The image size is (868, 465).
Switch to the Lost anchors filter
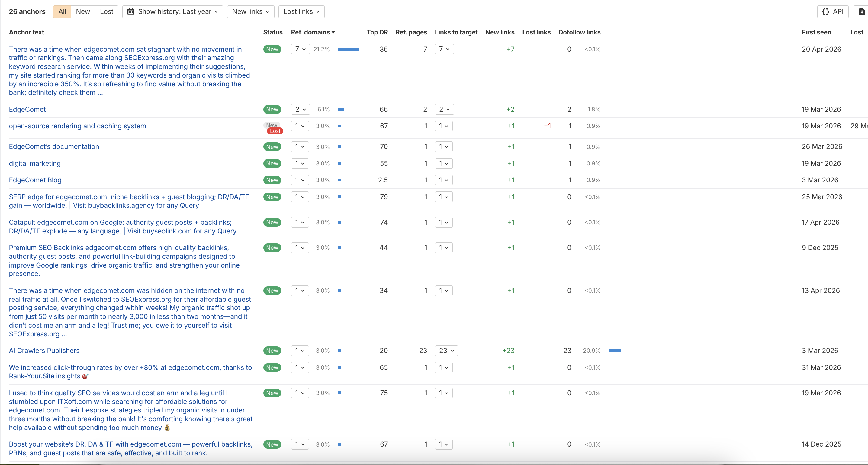(107, 12)
